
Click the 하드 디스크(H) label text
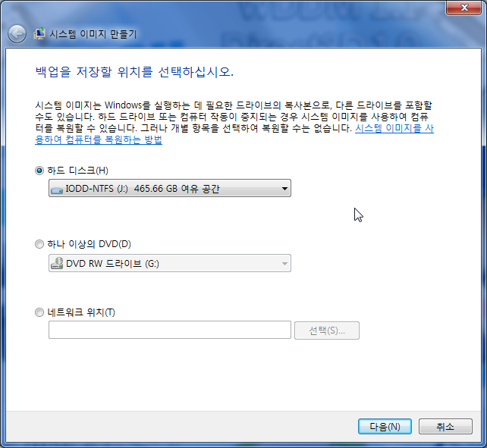[77, 171]
